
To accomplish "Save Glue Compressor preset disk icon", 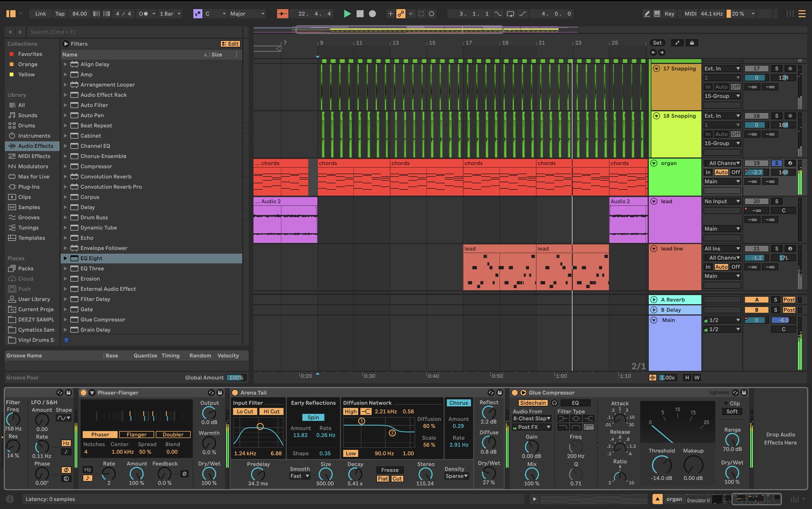I will pos(744,393).
